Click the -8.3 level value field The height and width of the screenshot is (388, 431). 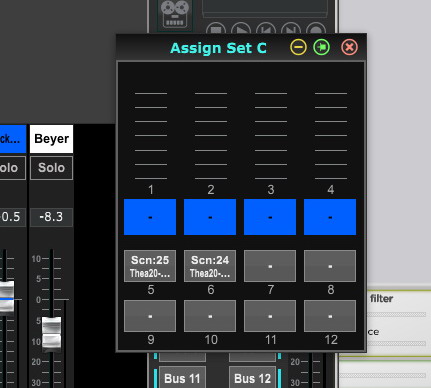pos(51,217)
